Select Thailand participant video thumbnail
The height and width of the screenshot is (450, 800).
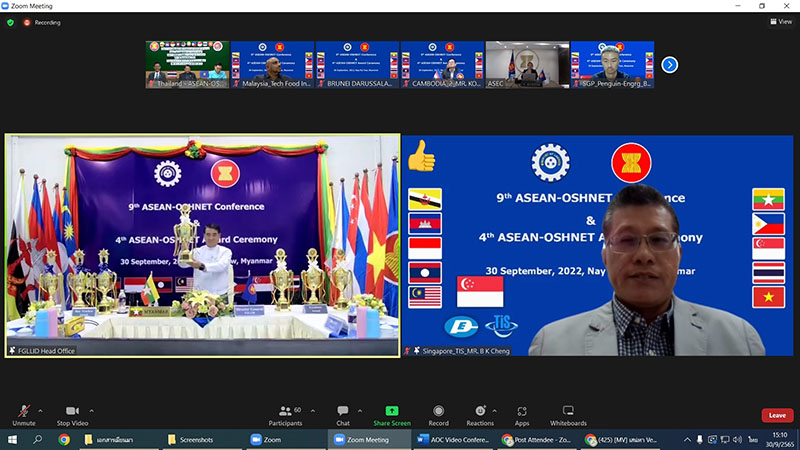187,65
